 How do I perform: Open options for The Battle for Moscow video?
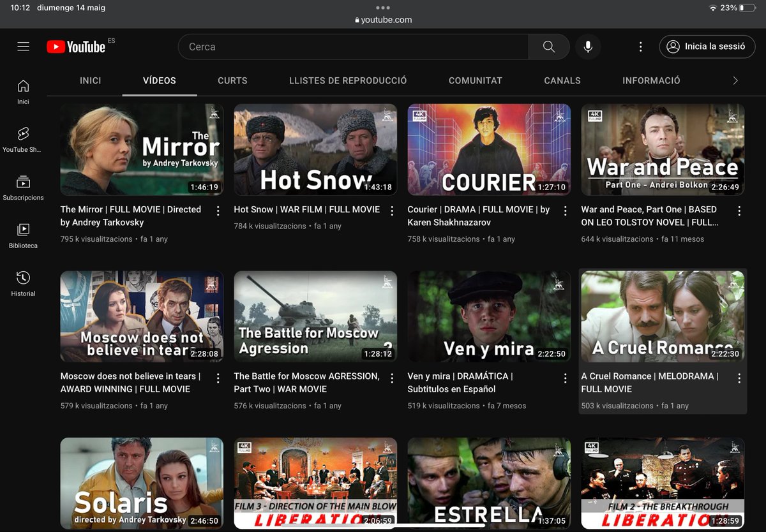(x=391, y=378)
